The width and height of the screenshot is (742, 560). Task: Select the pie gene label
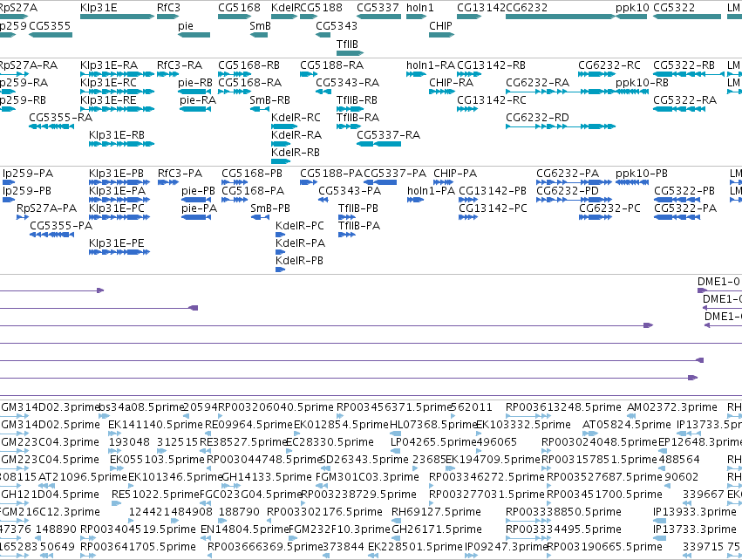click(x=186, y=25)
